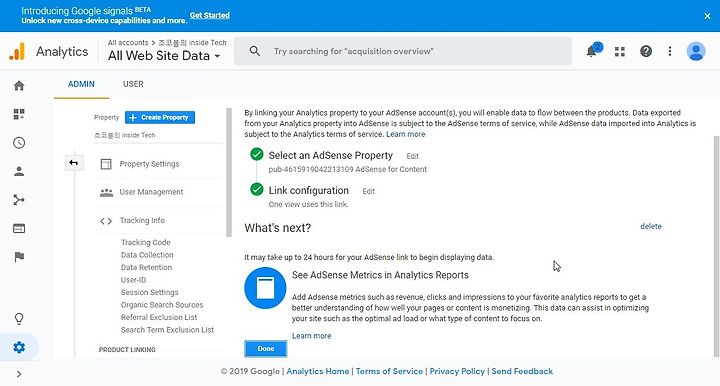
Task: Expand sidebar with bottom chevron arrow
Action: pos(19,374)
